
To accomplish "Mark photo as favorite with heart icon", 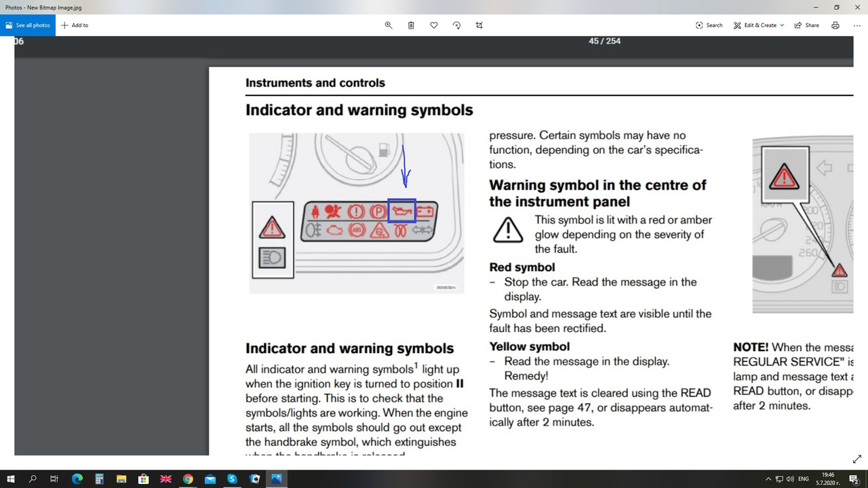I will pos(434,25).
